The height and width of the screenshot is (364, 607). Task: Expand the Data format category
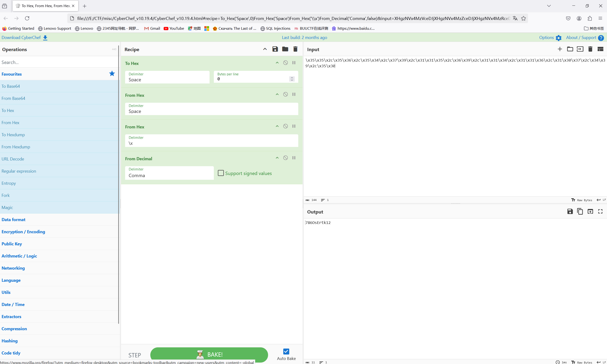click(14, 219)
